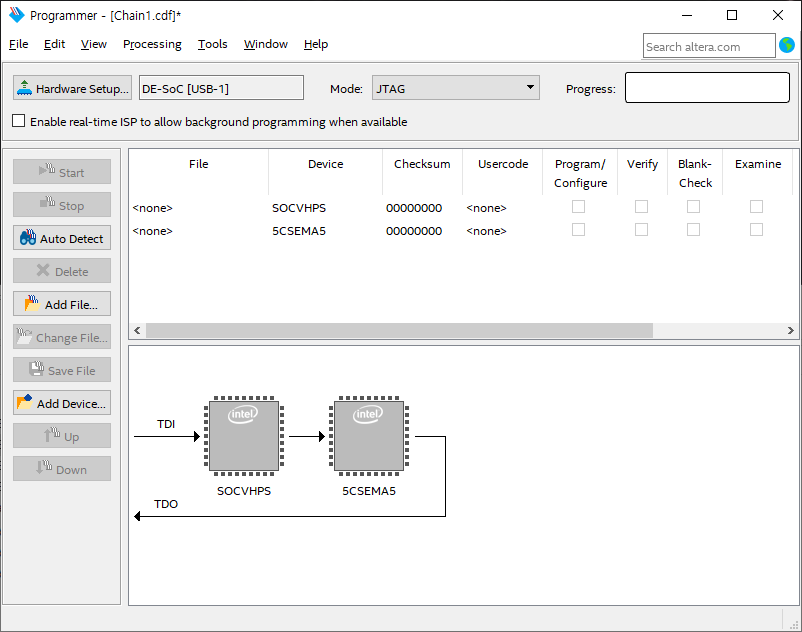The width and height of the screenshot is (802, 632).
Task: Click the altera.com globe search icon
Action: point(787,45)
